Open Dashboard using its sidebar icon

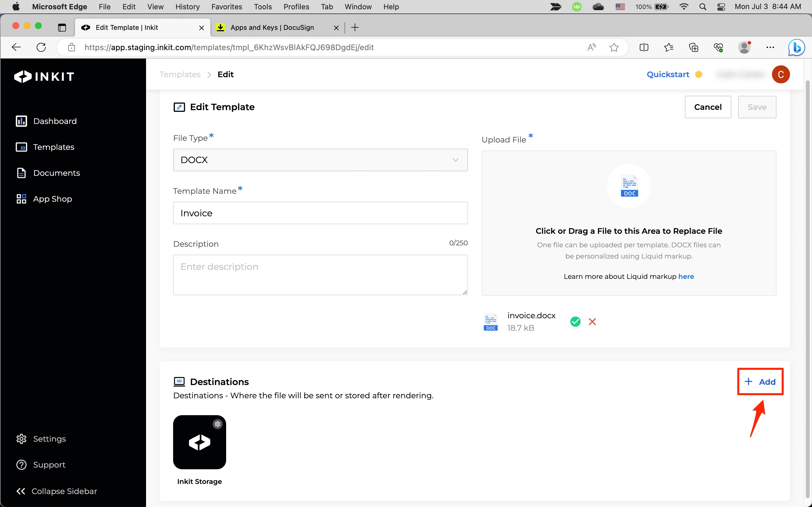click(21, 121)
